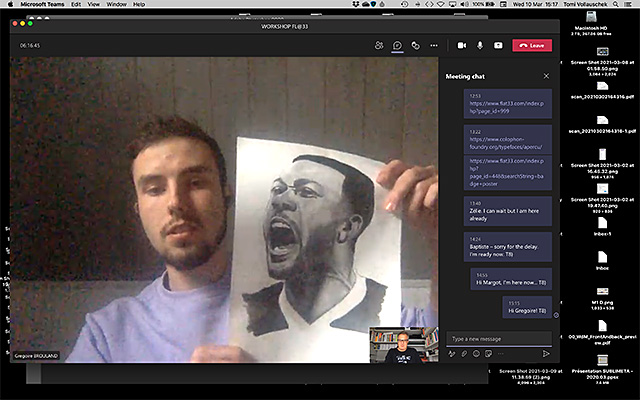Open the cloud sync menu bar icon

365,4
